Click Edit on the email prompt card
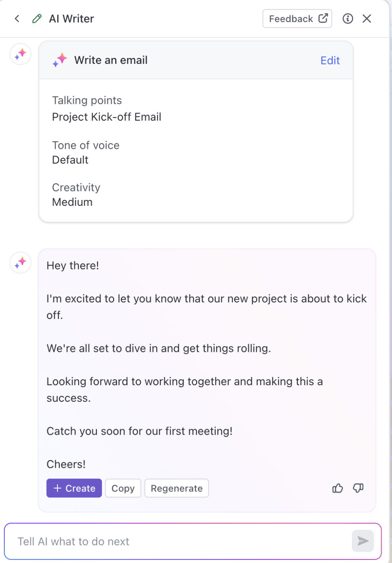 pyautogui.click(x=330, y=60)
